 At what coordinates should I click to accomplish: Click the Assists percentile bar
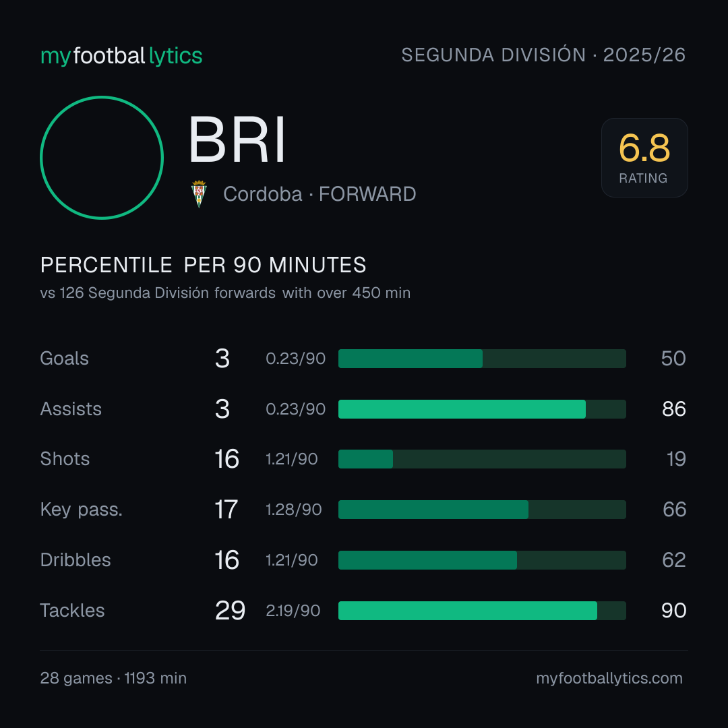[482, 409]
